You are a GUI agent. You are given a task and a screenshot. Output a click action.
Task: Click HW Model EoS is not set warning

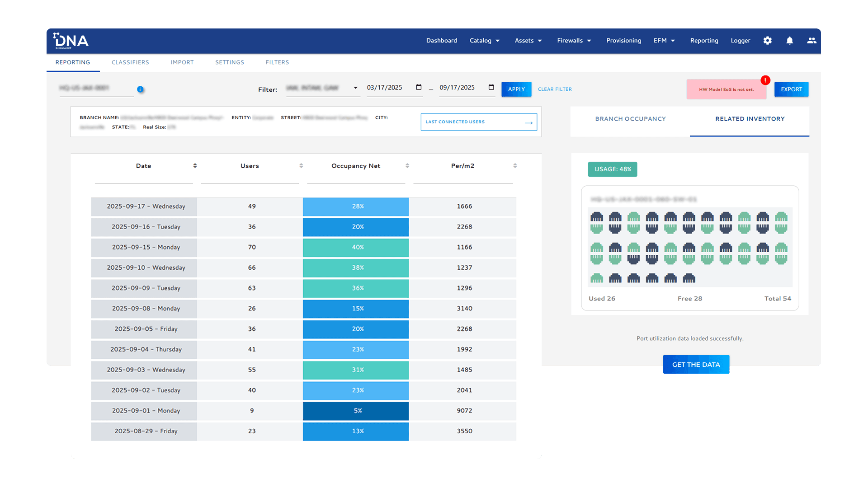[726, 89]
